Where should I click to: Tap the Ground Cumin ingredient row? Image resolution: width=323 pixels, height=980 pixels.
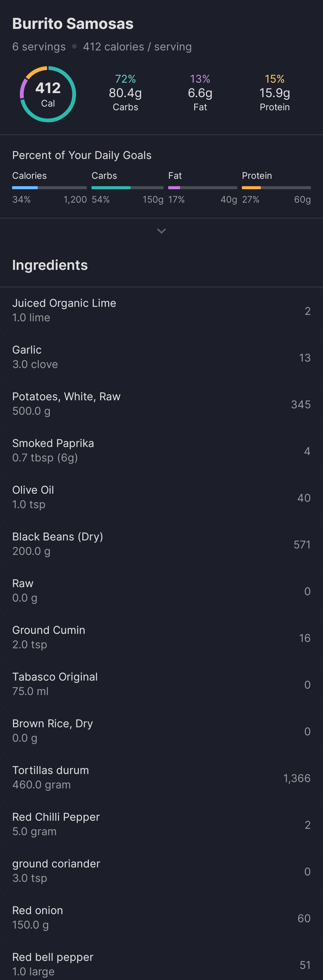pos(161,638)
